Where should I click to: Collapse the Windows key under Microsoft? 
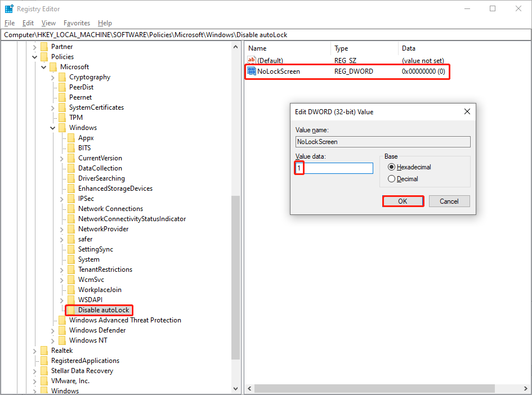point(53,128)
